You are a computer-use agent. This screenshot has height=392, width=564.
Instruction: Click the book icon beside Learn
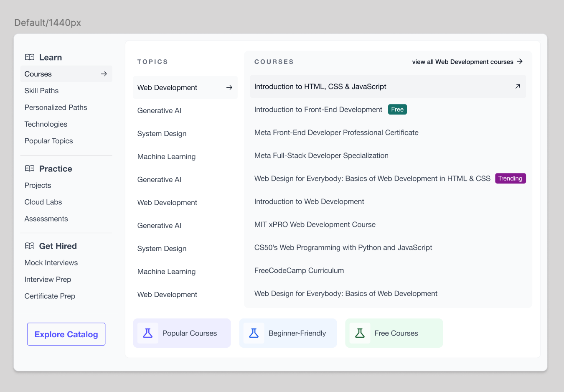tap(30, 57)
